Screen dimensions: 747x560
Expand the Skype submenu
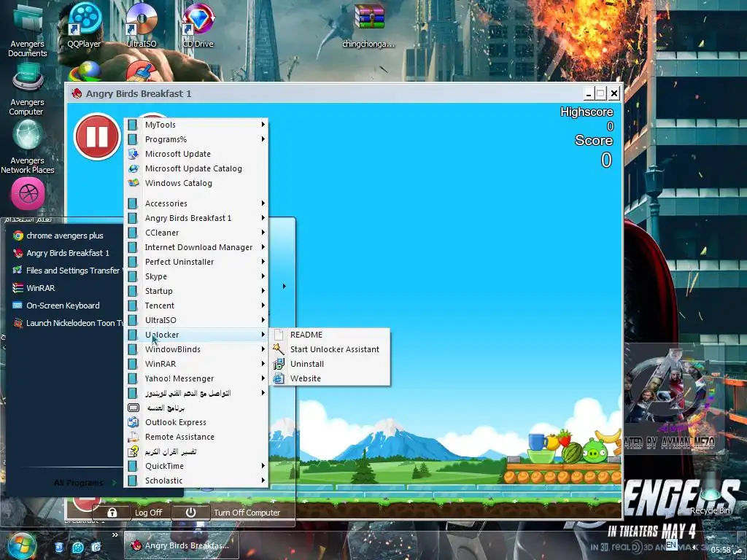(x=196, y=276)
